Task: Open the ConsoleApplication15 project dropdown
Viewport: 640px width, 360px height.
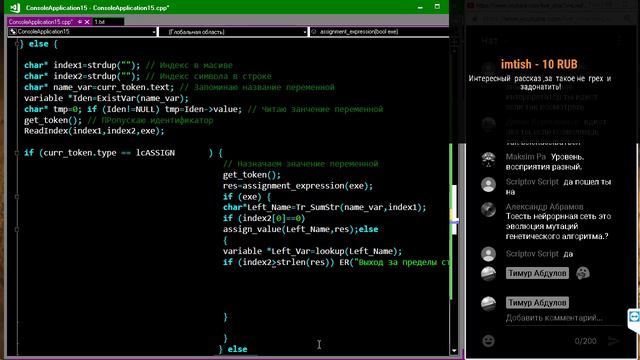Action: coord(82,31)
